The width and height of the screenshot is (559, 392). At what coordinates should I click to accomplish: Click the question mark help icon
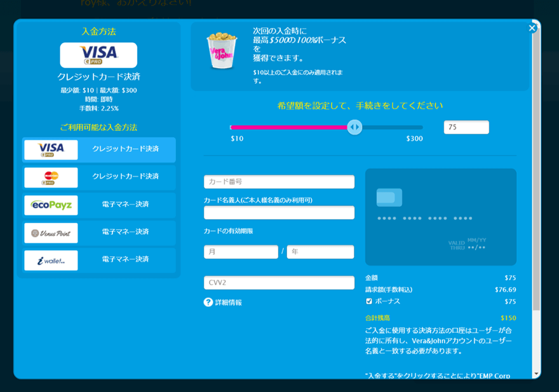tap(208, 302)
